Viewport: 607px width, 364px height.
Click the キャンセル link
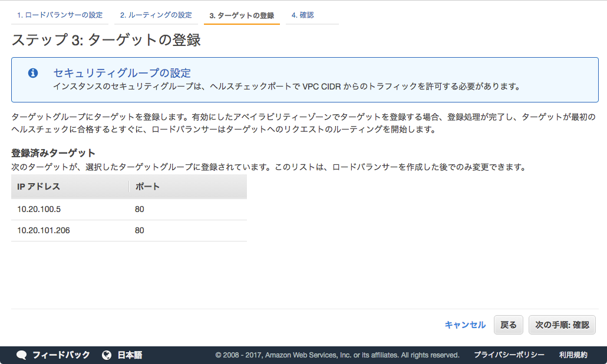coord(465,325)
